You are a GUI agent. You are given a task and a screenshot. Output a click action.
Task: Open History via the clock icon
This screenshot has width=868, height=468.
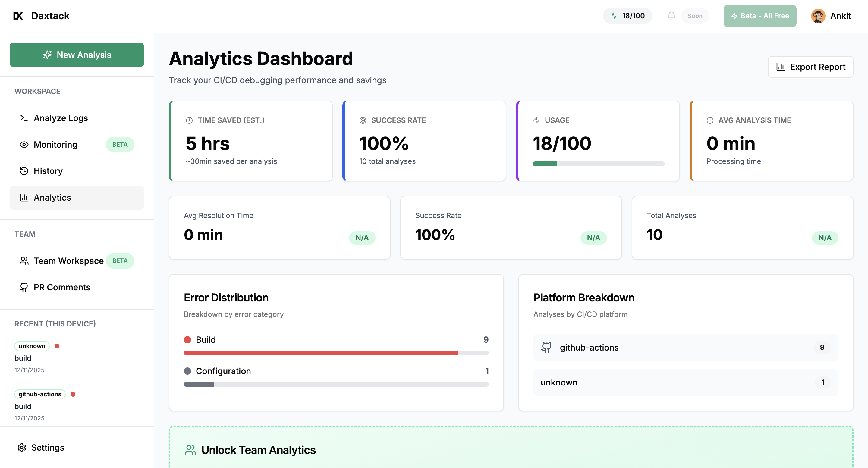tap(24, 171)
